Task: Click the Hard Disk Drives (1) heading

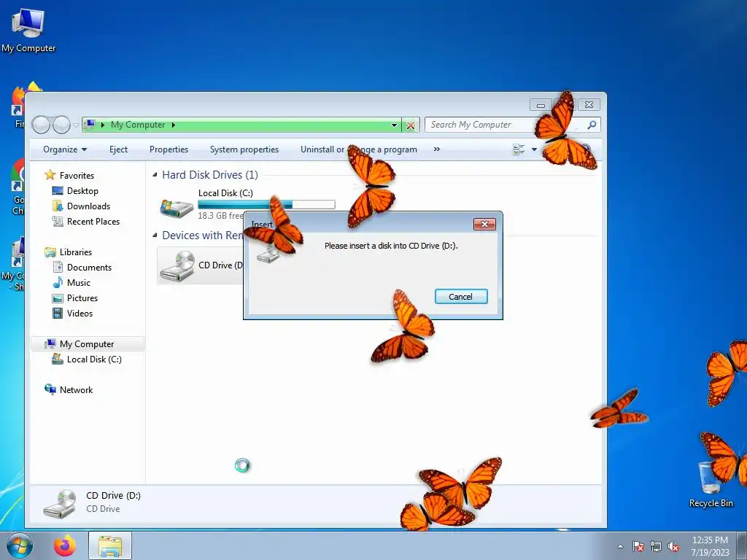Action: click(209, 175)
